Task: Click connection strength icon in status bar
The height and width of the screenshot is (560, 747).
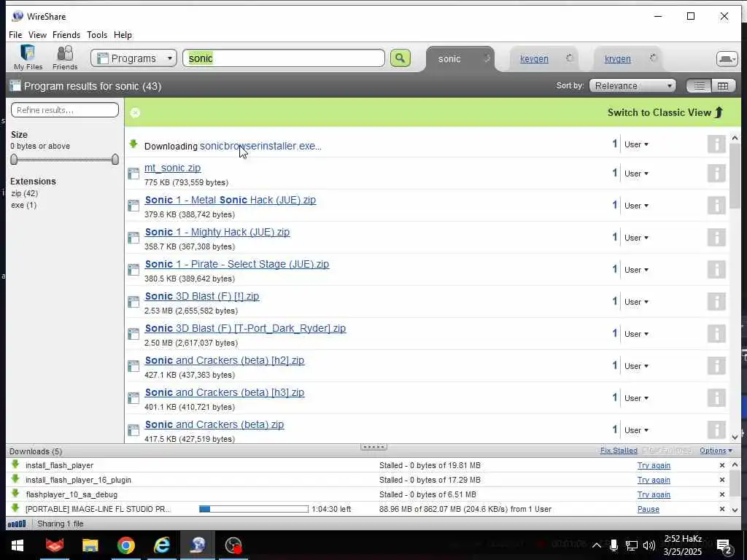Action: click(x=17, y=524)
